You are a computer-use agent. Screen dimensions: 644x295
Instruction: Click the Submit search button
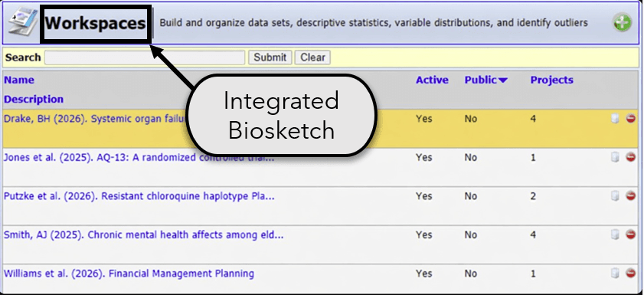click(x=270, y=57)
